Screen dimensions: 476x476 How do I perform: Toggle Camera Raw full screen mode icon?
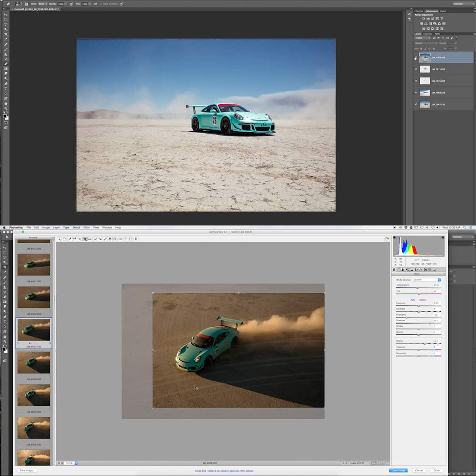[x=387, y=239]
